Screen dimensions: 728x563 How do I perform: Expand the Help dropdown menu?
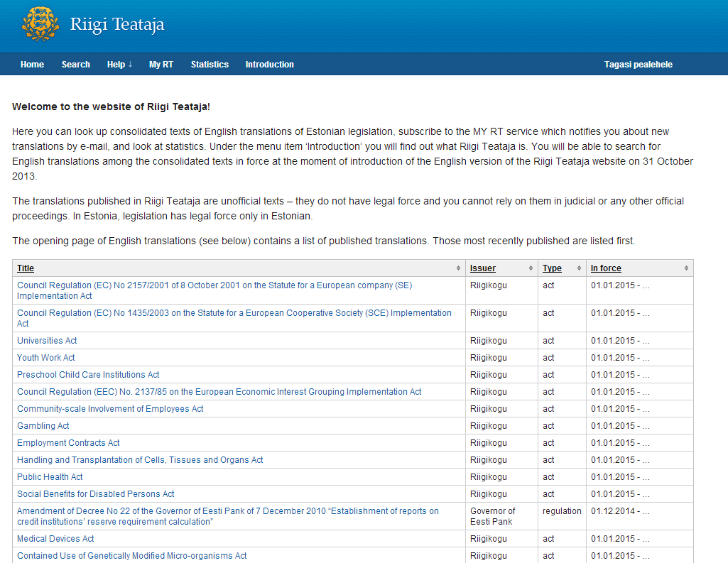[119, 65]
